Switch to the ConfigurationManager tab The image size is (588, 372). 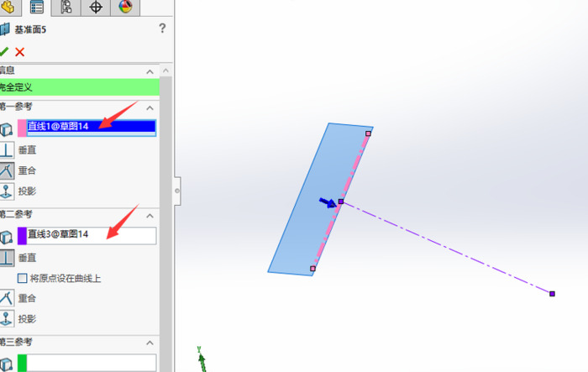66,8
